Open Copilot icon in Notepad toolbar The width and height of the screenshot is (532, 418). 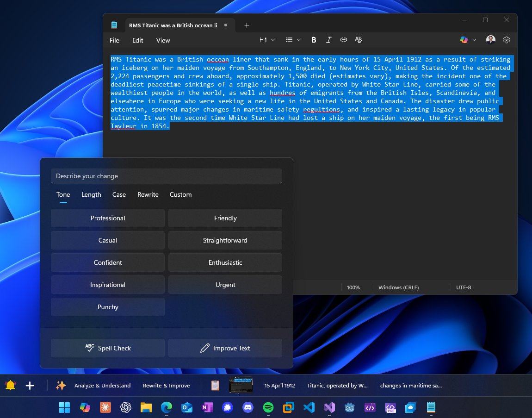click(464, 40)
